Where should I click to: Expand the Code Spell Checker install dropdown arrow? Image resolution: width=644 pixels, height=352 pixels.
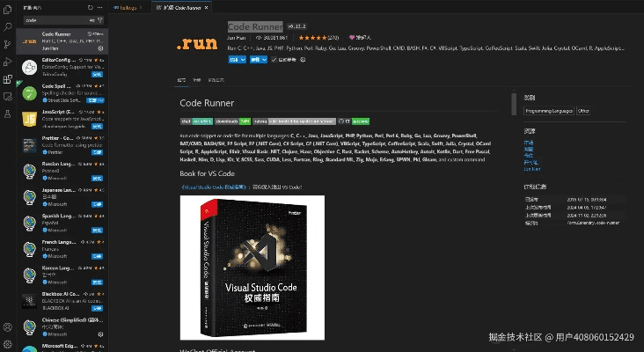[101, 100]
